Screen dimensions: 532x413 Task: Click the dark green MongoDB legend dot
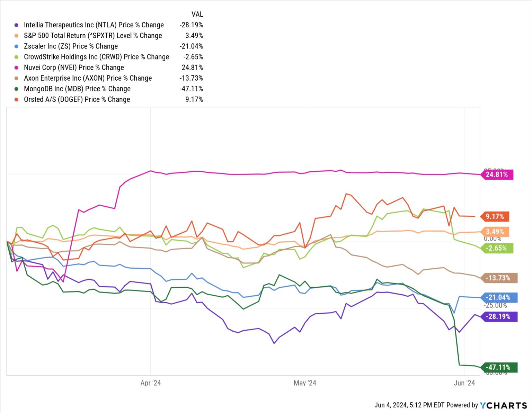[16, 89]
